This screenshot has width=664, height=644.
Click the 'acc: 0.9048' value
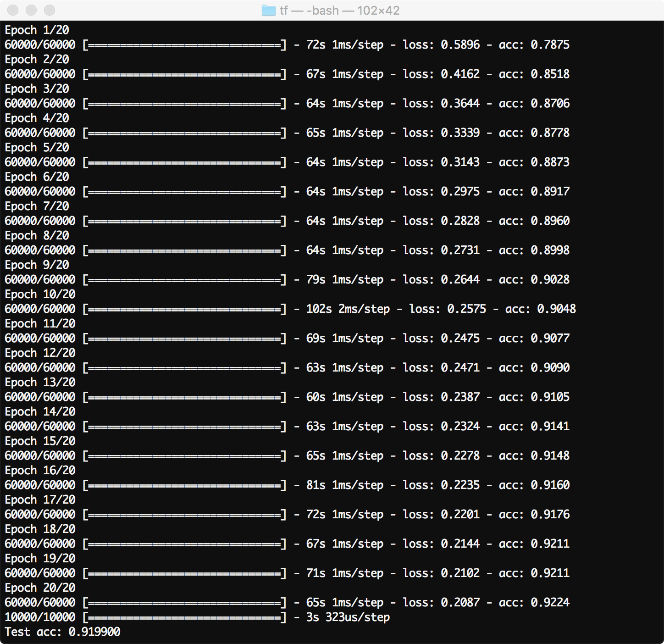point(541,309)
